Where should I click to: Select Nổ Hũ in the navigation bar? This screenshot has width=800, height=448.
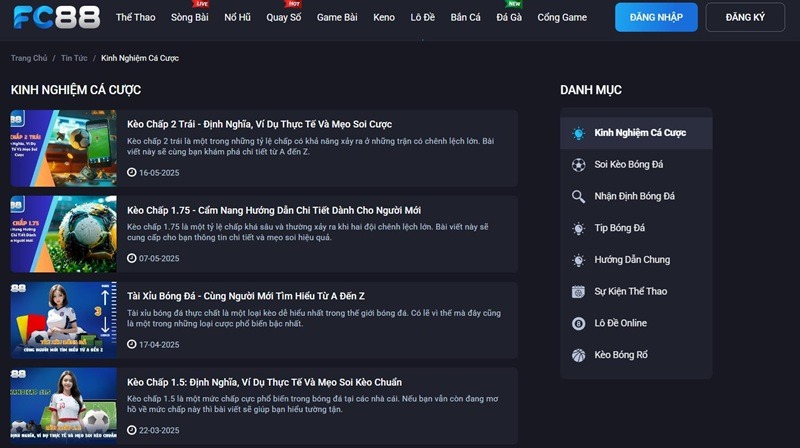pyautogui.click(x=238, y=18)
